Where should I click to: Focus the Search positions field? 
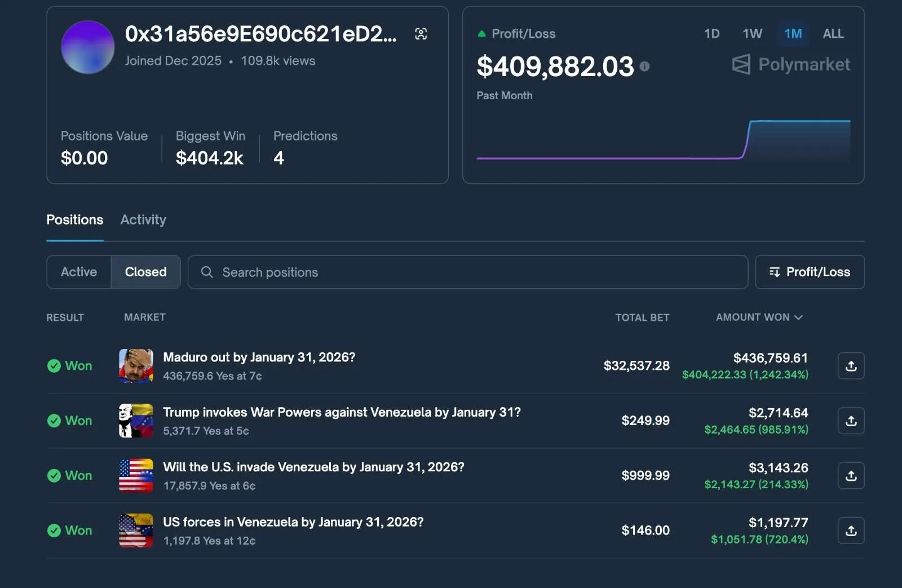467,272
